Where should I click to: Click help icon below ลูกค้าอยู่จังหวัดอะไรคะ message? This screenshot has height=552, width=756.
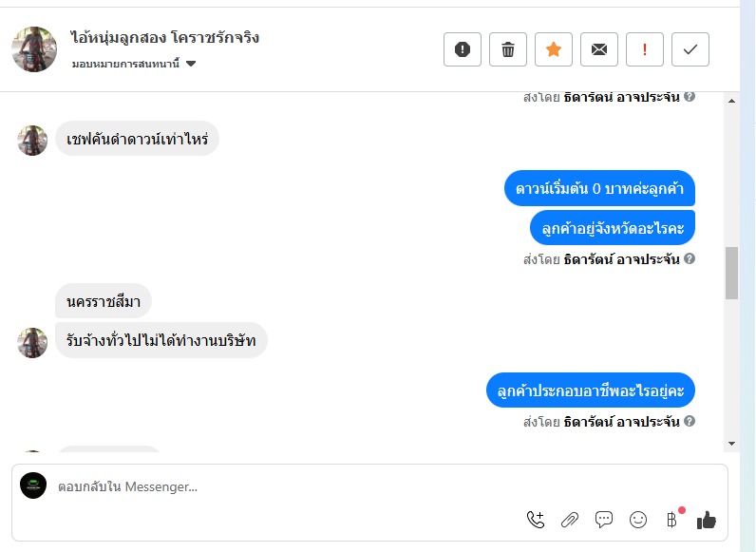(x=690, y=258)
